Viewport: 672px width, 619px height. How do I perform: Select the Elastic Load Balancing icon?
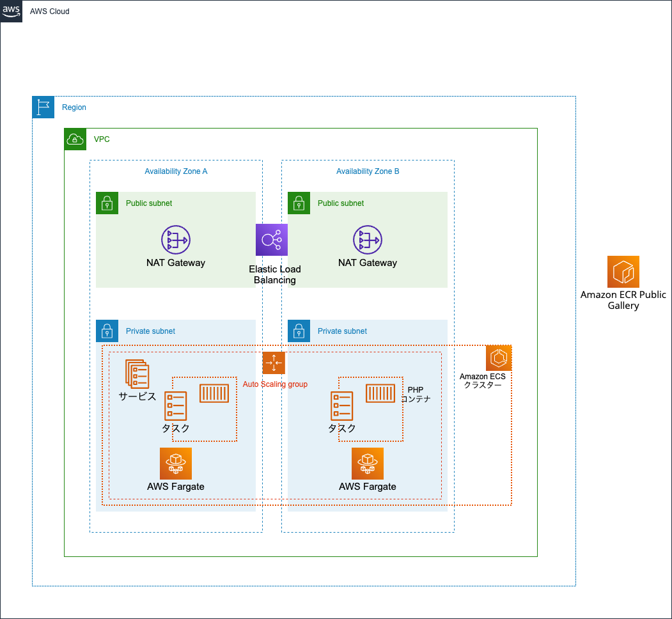click(x=272, y=240)
